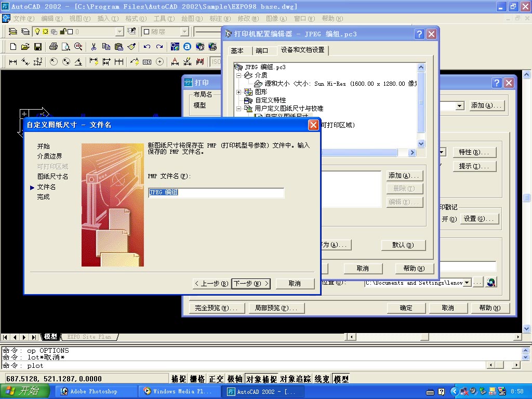This screenshot has width=532, height=399.
Task: Open the 开始 Start button
Action: click(x=24, y=392)
